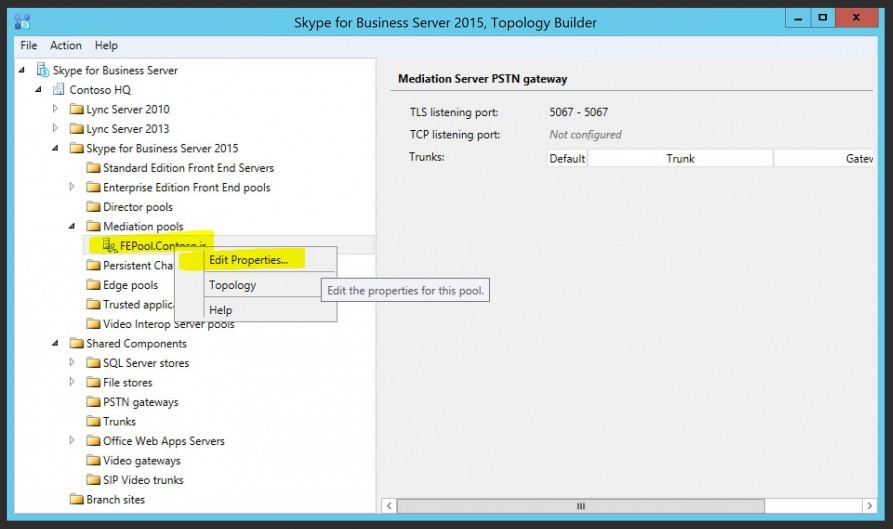893x529 pixels.
Task: Select the PSTN gateways tree item
Action: pos(141,402)
